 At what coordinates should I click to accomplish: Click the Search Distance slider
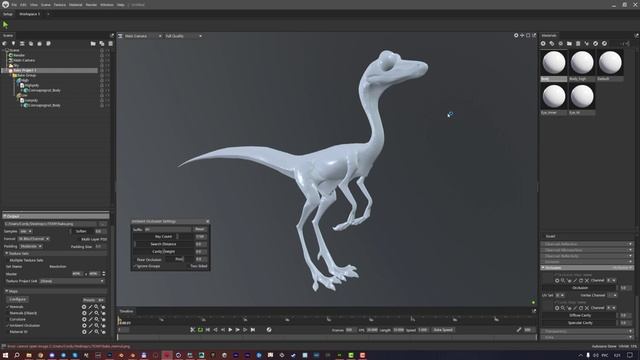click(x=163, y=244)
